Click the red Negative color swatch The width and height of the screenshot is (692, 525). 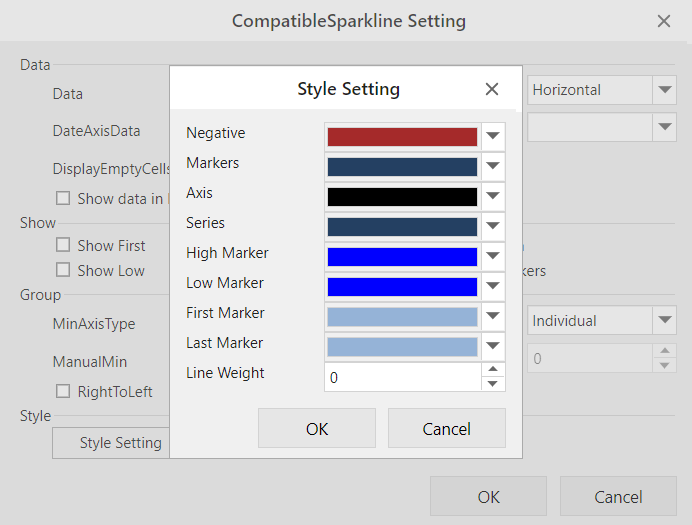(402, 137)
